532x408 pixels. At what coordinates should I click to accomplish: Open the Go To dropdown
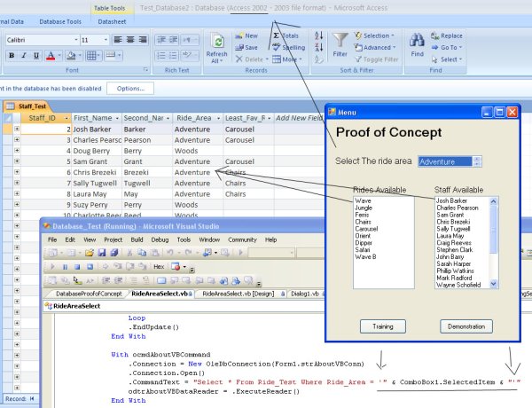point(447,48)
